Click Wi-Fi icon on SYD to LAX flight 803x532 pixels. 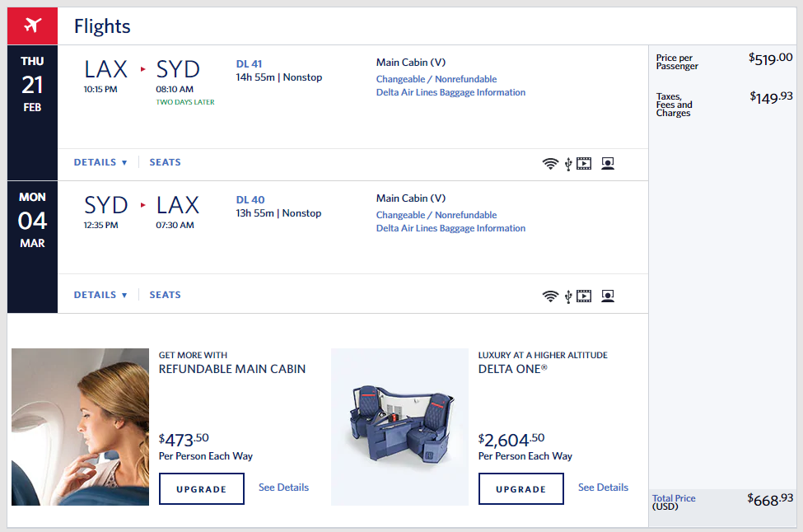click(550, 296)
